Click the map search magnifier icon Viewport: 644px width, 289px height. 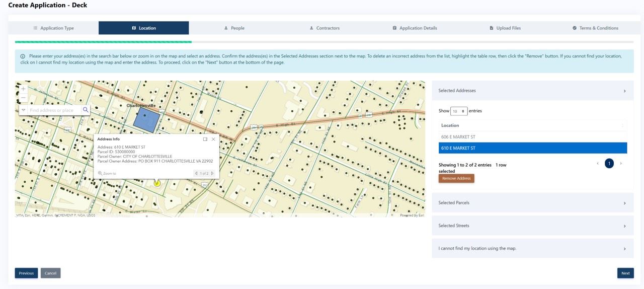[x=86, y=110]
